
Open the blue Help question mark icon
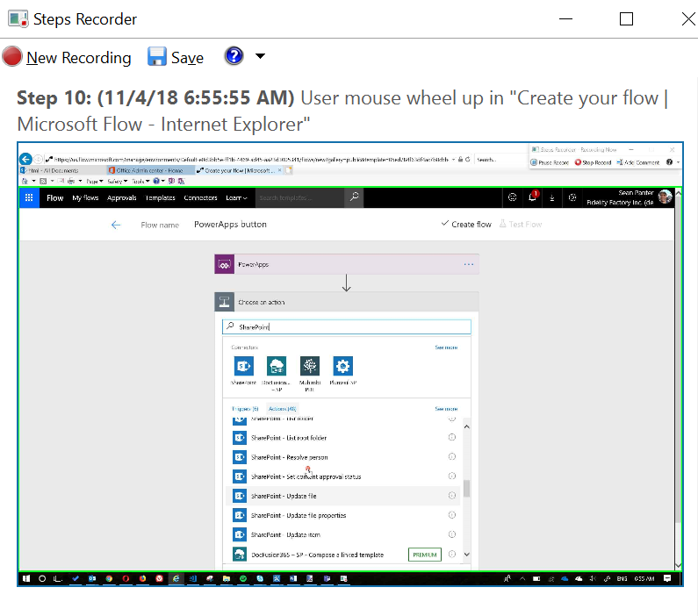[234, 56]
